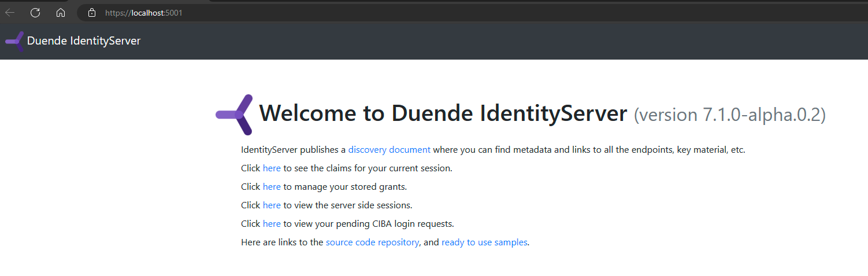
Task: Click the Welcome to Duende IdentityServer heading
Action: click(x=443, y=113)
